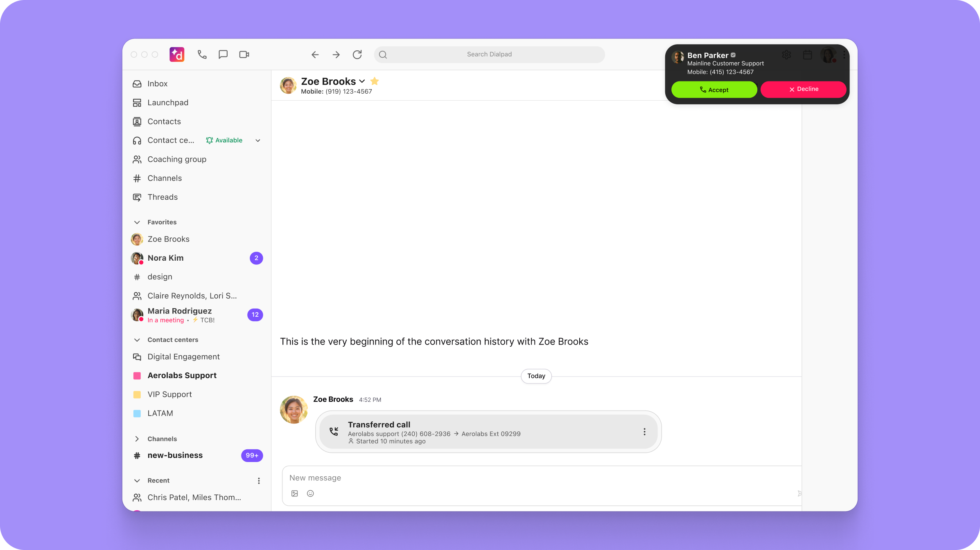Start a video meeting icon
This screenshot has width=980, height=550.
[x=244, y=54]
